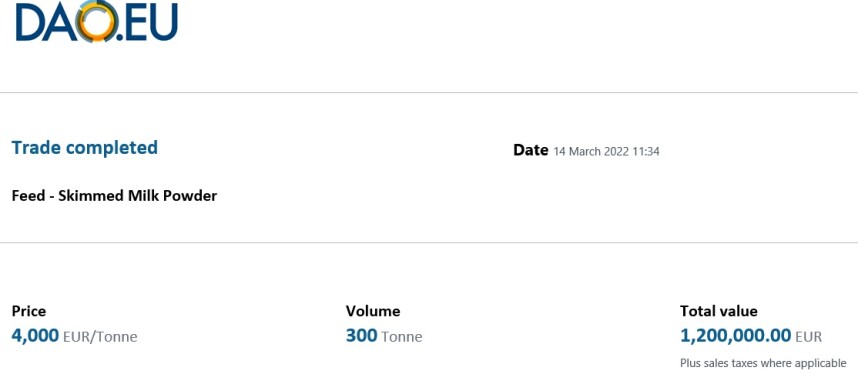Click the Feed - Skimmed Milk Powder title
This screenshot has width=858, height=374.
114,195
